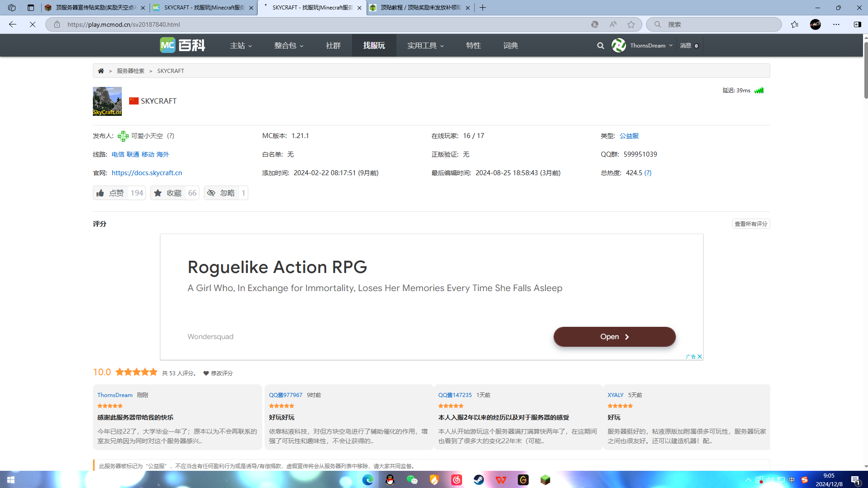868x488 pixels.
Task: Click the Open button in the ad
Action: tap(614, 337)
